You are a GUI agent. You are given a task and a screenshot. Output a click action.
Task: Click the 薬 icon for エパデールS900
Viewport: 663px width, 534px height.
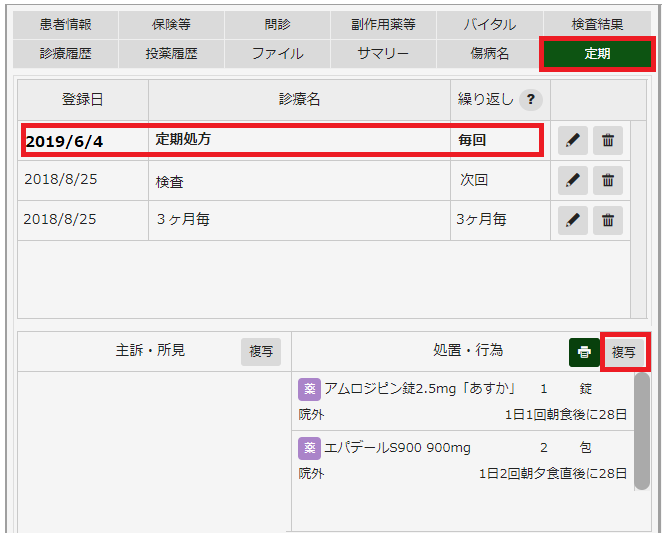coord(309,448)
